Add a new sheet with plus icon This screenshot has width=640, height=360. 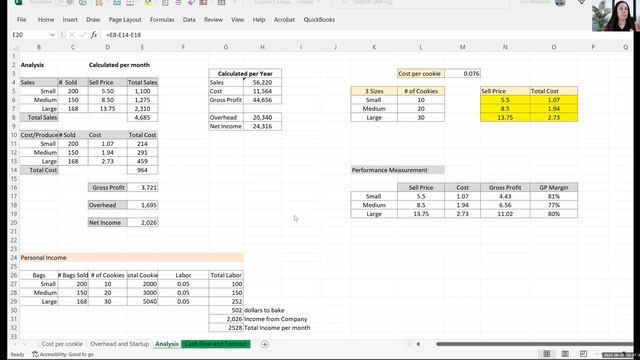(x=264, y=344)
